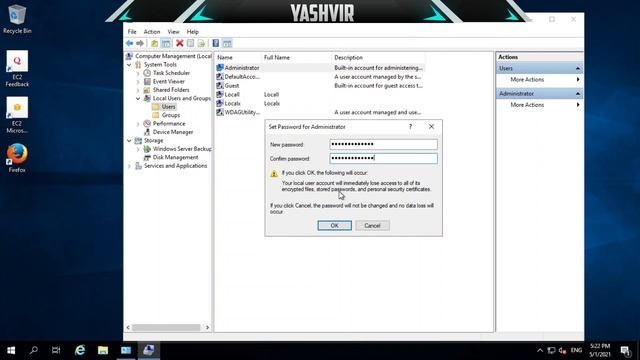Expand Services and Applications node
Viewport: 640px width, 360px height.
[x=129, y=166]
